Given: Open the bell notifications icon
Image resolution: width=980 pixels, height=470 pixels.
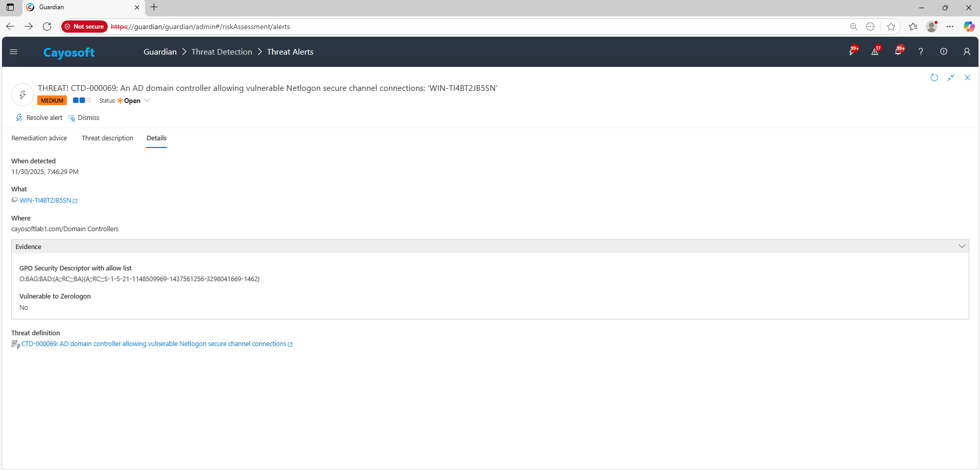Looking at the screenshot, I should [x=898, y=52].
